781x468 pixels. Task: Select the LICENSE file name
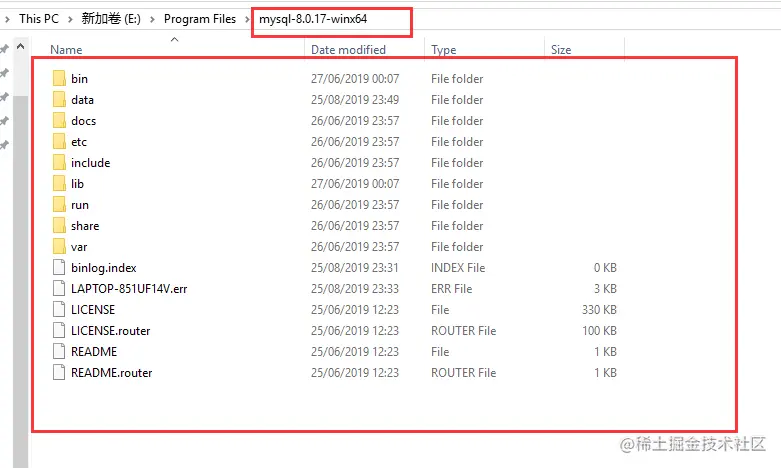(93, 310)
